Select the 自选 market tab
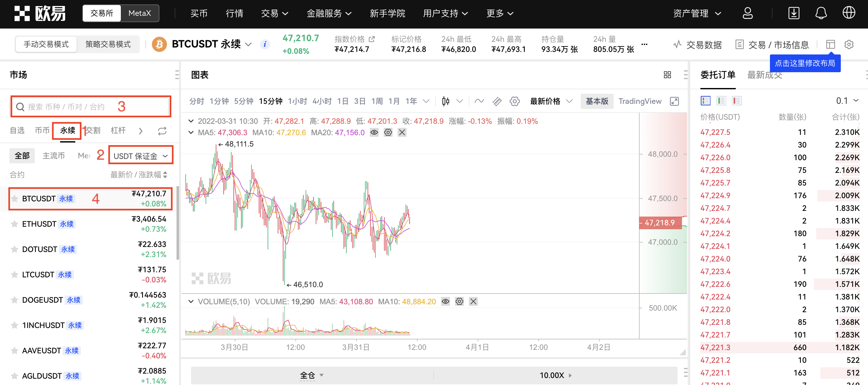This screenshot has width=868, height=385. pos(17,130)
